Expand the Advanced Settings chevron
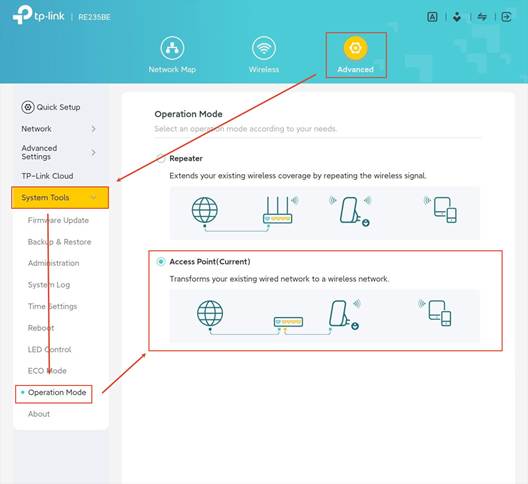The image size is (528, 484). coord(93,153)
